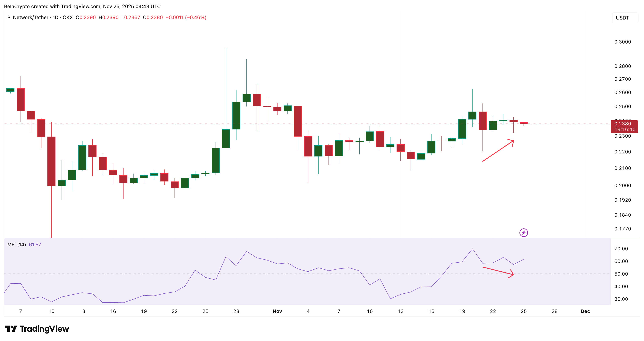Click the lightning bolt instant trading icon

[x=524, y=233]
